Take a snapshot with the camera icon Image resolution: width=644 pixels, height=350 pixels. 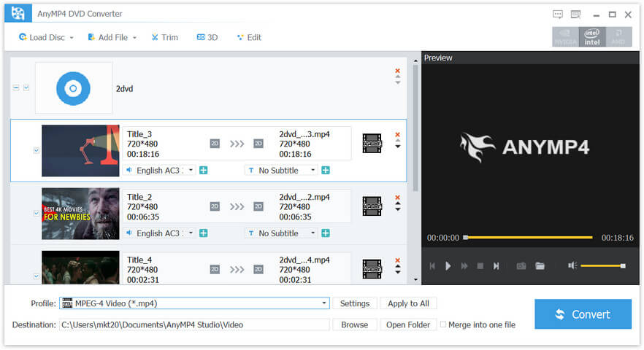(521, 266)
